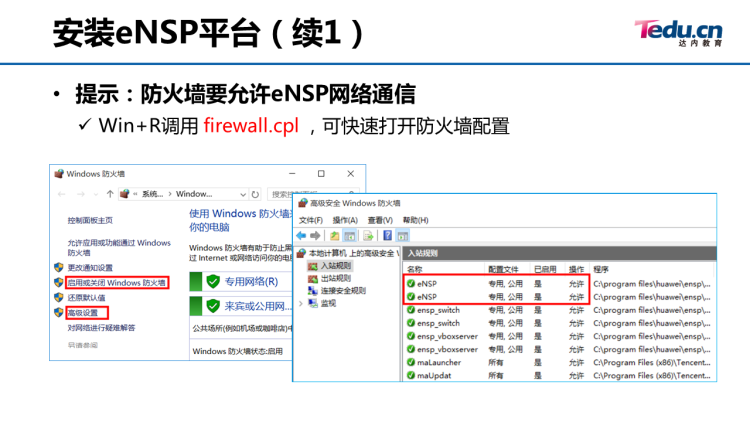Select the maUpdat rule name
The height and width of the screenshot is (422, 750).
point(434,376)
